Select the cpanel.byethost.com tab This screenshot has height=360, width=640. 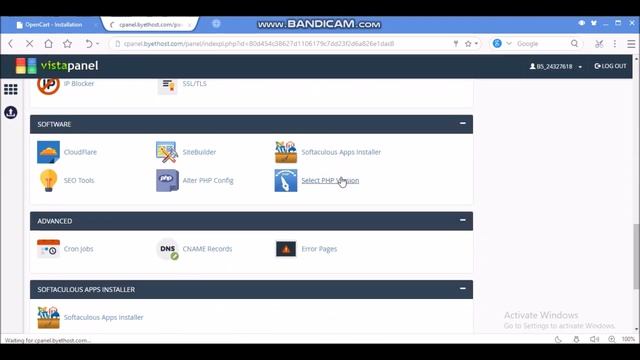point(150,25)
